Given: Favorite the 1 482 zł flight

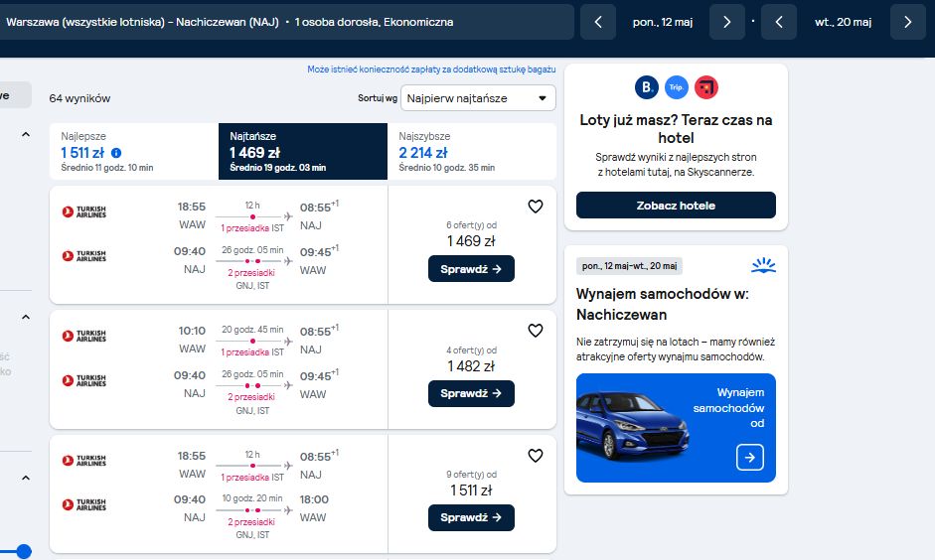Looking at the screenshot, I should (x=536, y=330).
